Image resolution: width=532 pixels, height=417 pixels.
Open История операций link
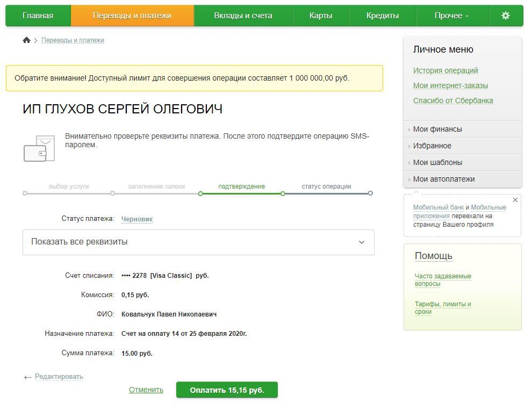point(445,70)
